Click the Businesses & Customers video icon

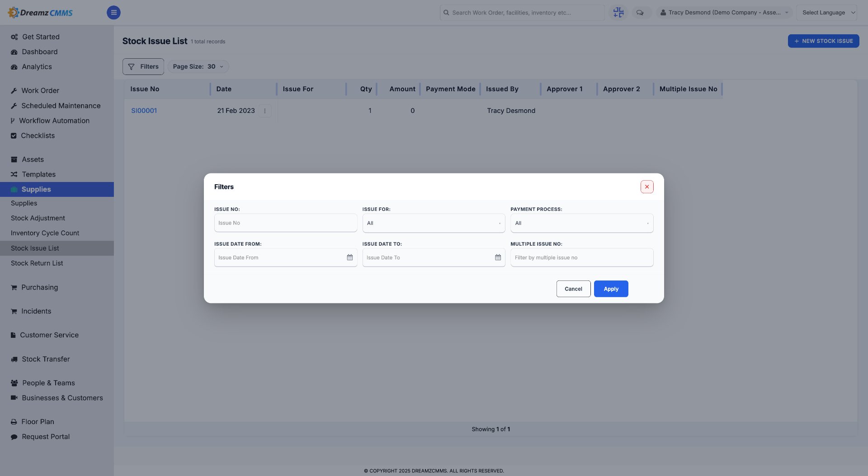point(14,398)
